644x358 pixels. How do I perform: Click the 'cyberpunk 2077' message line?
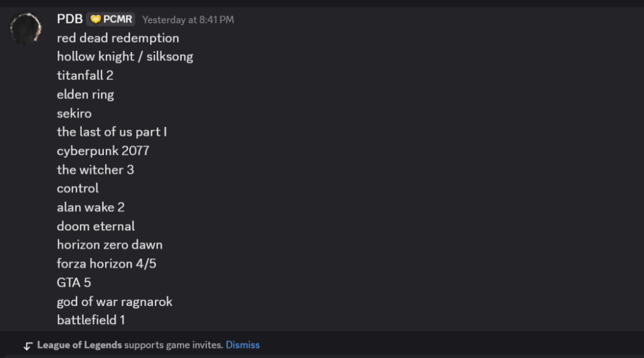(x=103, y=151)
